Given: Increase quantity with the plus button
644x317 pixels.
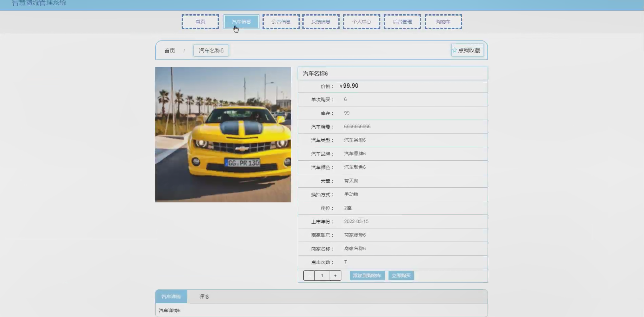Looking at the screenshot, I should pos(335,276).
